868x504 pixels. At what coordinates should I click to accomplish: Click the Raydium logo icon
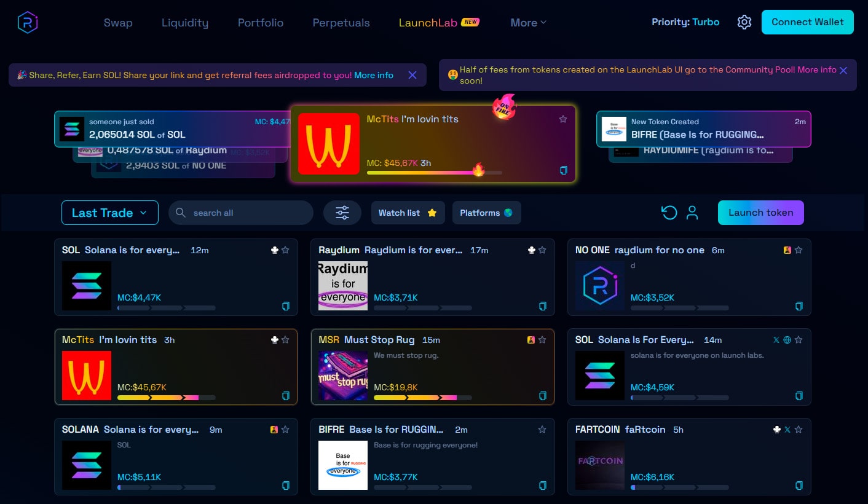(28, 23)
